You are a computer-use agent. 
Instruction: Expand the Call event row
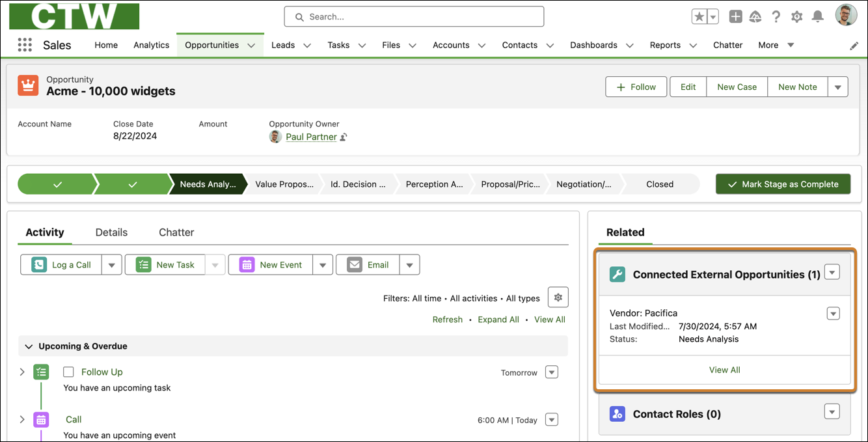22,419
